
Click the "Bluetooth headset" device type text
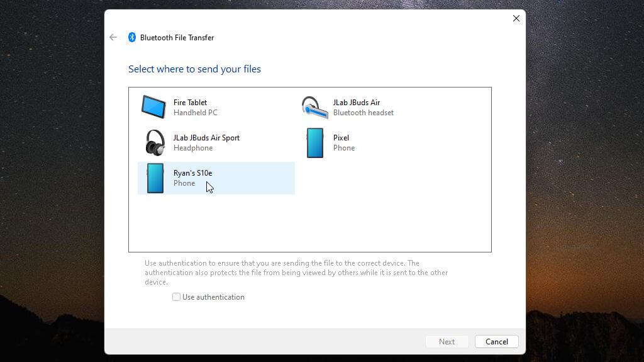click(364, 113)
